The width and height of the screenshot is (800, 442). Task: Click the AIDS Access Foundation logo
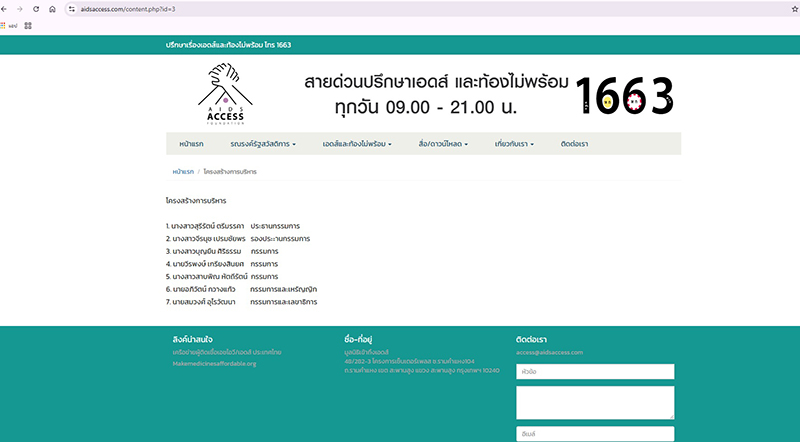225,93
